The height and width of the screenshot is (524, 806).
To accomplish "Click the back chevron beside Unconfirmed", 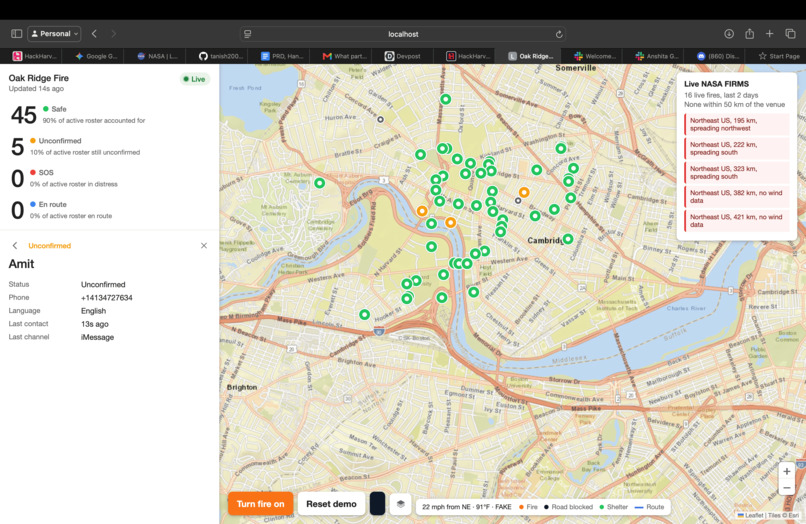I will pyautogui.click(x=15, y=246).
